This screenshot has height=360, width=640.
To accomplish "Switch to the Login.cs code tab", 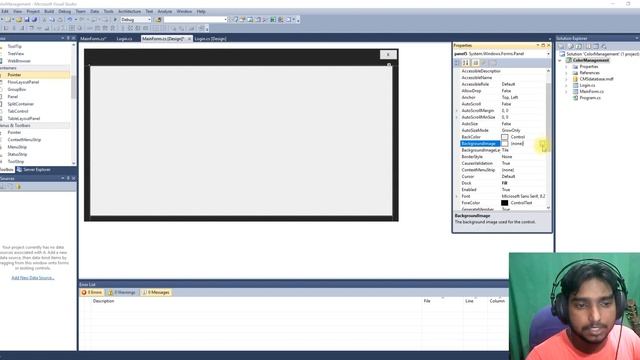I will (x=124, y=39).
